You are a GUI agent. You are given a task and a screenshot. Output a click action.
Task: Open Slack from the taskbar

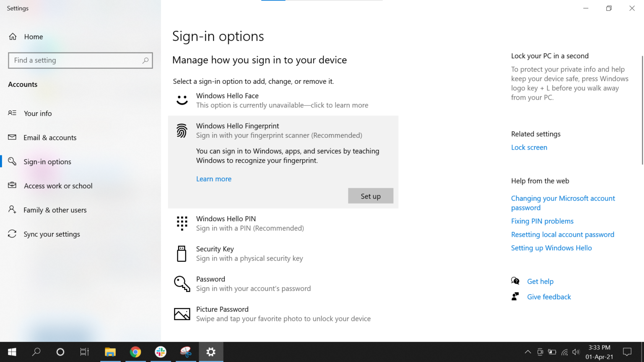(x=161, y=352)
